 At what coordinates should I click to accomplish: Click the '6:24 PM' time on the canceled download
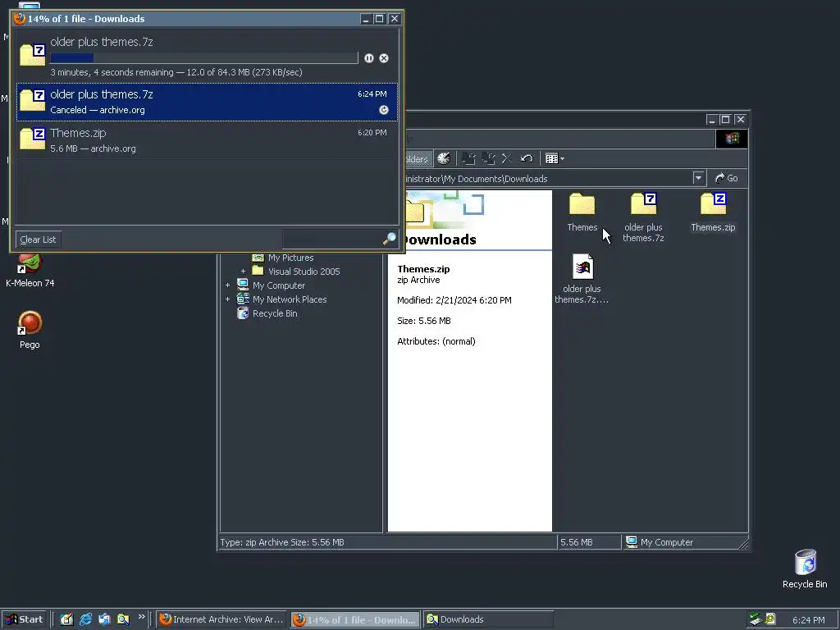click(x=372, y=94)
